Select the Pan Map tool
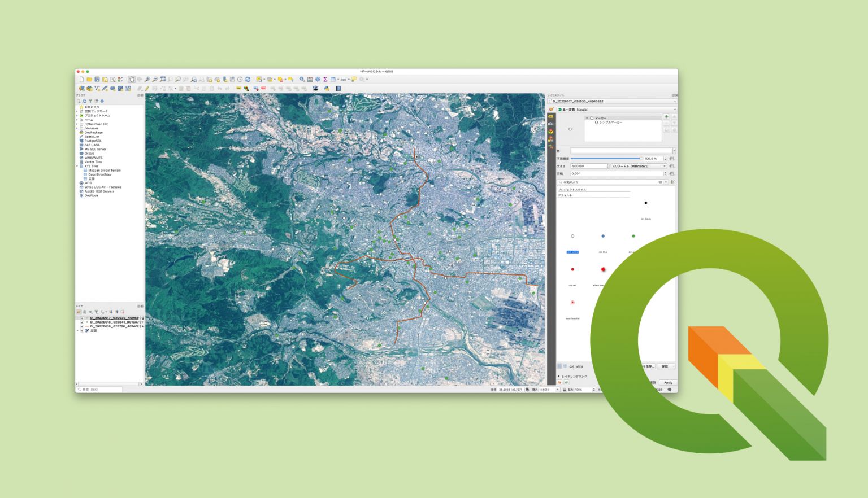The image size is (868, 498). (132, 79)
